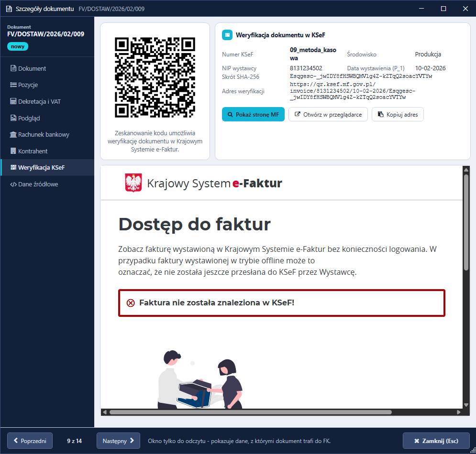Click the SHA-256 hash value
Viewport: 476px width, 454px height.
tap(361, 76)
